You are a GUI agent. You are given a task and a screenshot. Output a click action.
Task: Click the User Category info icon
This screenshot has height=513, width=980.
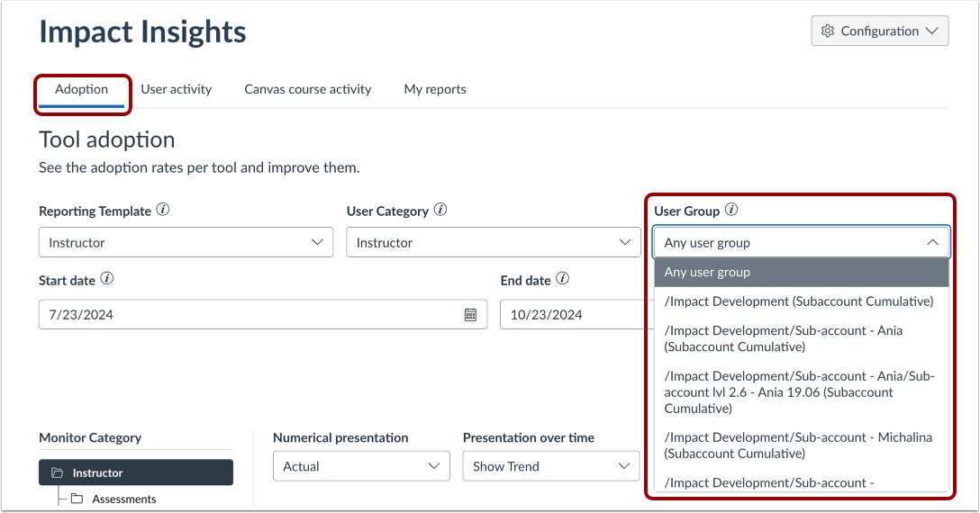[440, 211]
